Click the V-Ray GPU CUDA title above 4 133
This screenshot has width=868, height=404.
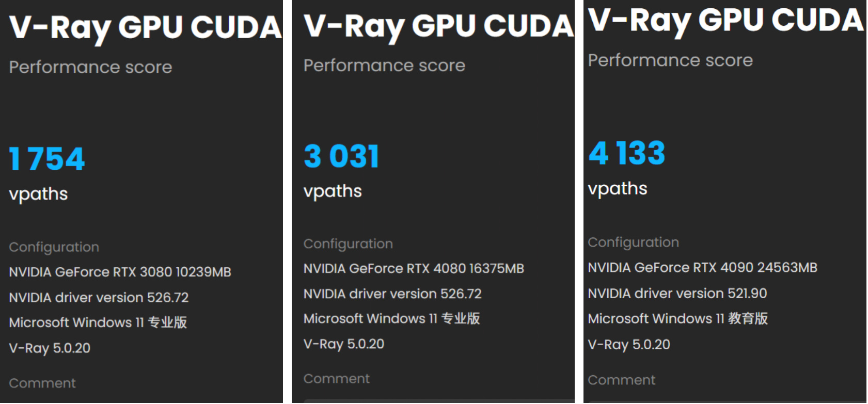pos(725,21)
